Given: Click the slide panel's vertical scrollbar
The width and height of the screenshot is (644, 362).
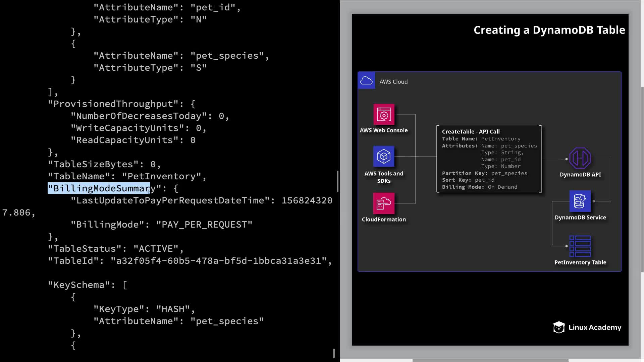Looking at the screenshot, I should pos(642,179).
